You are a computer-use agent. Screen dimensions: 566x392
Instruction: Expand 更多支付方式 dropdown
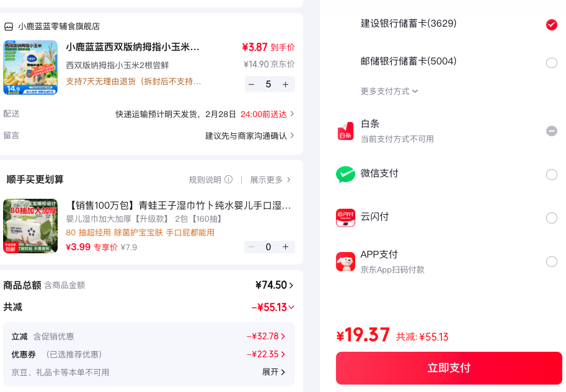click(x=389, y=91)
